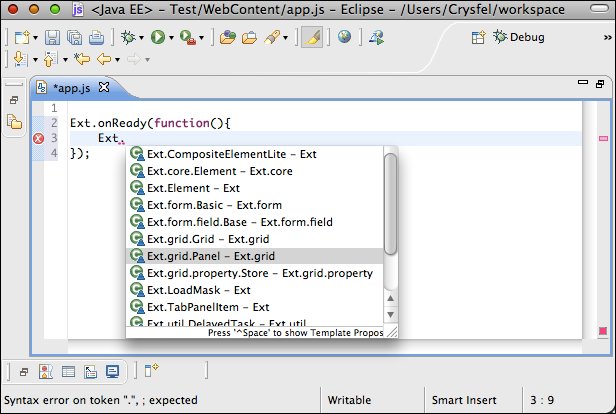Restore the left sidebar view stack
Screen dimensions: 616x414
coord(14,100)
